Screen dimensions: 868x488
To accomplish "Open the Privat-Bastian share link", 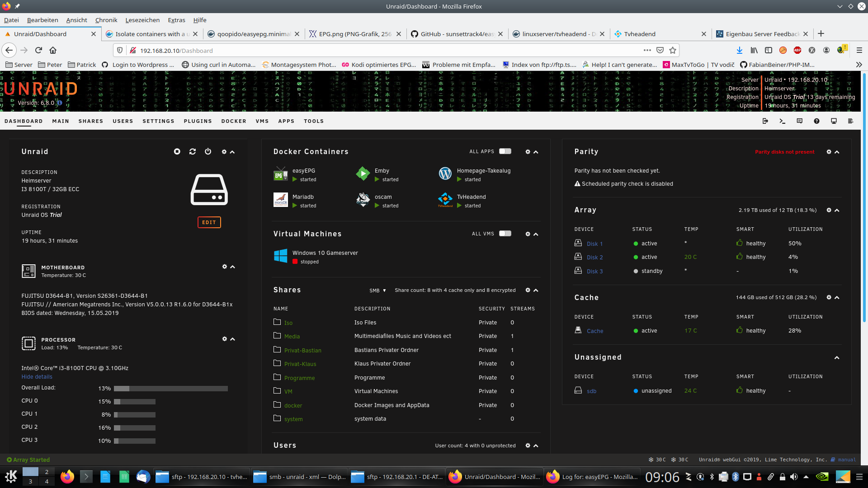I will pos(303,350).
